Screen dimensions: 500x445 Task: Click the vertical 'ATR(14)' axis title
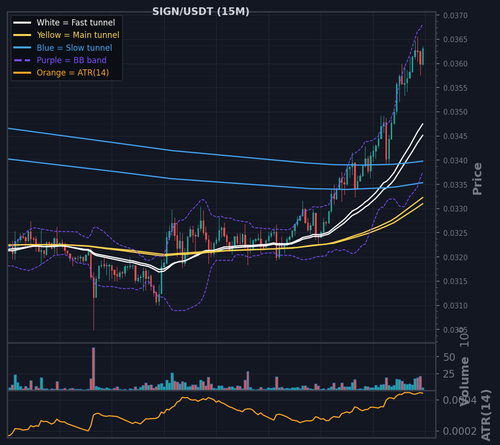point(486,415)
